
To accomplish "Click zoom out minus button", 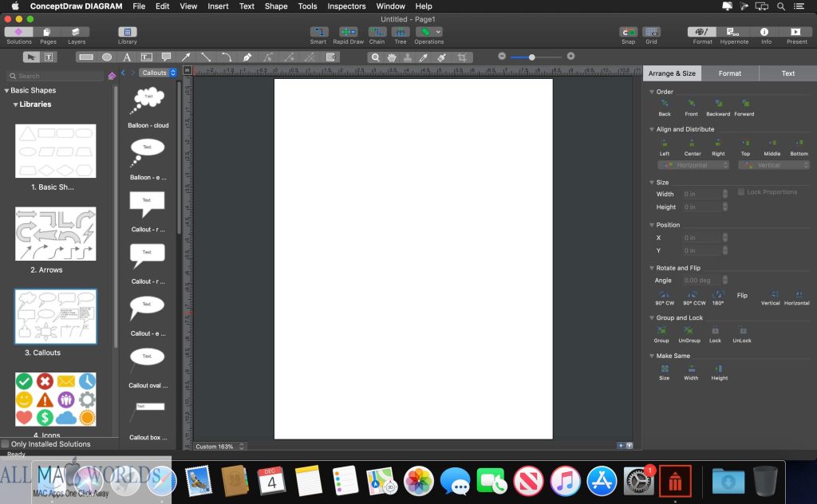I will pyautogui.click(x=502, y=57).
